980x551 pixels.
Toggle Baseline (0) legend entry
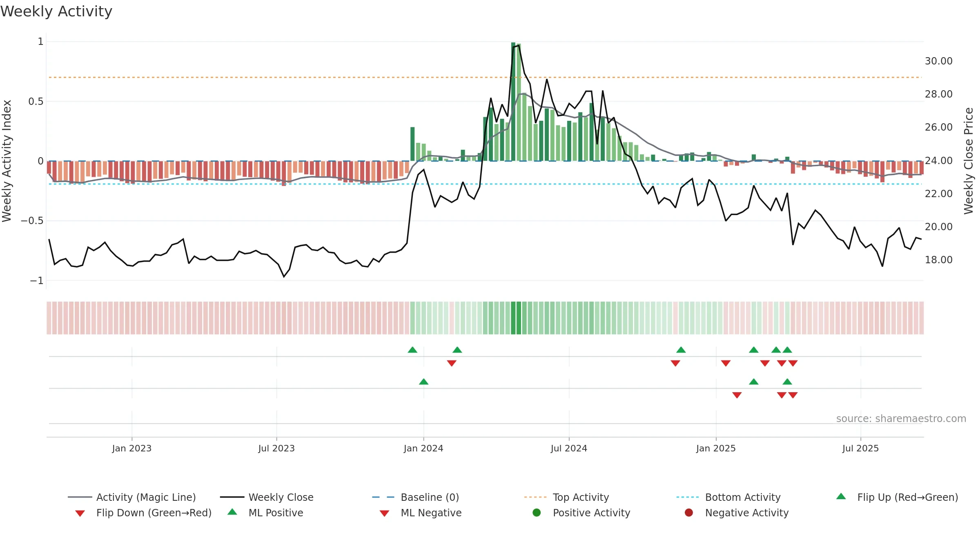tap(416, 497)
